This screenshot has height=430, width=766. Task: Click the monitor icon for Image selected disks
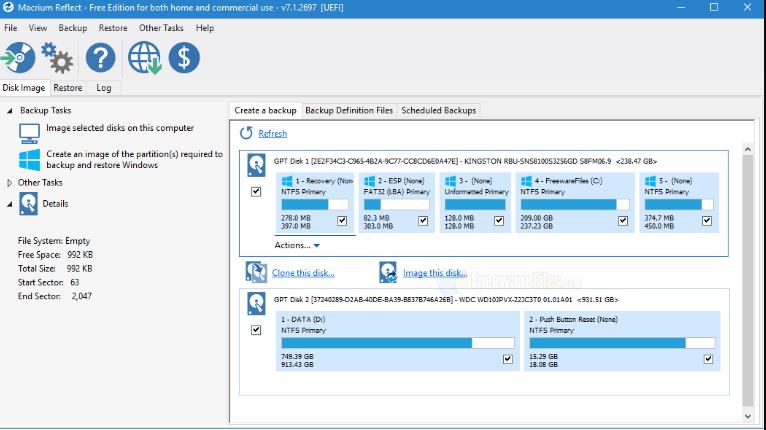29,133
